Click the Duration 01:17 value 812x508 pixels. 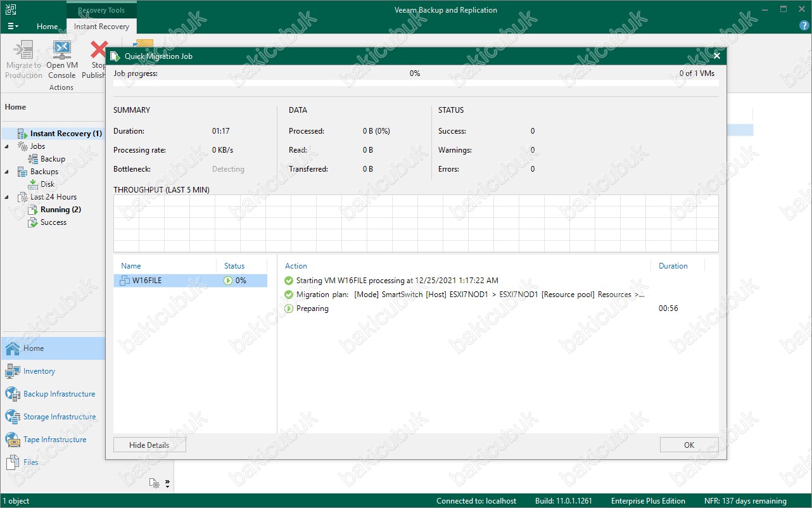pos(220,131)
